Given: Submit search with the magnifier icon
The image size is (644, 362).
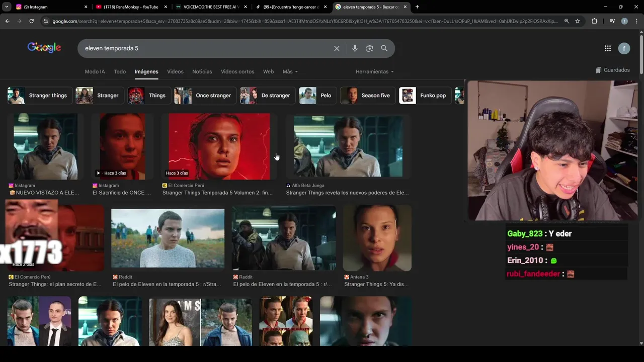Looking at the screenshot, I should 384,48.
